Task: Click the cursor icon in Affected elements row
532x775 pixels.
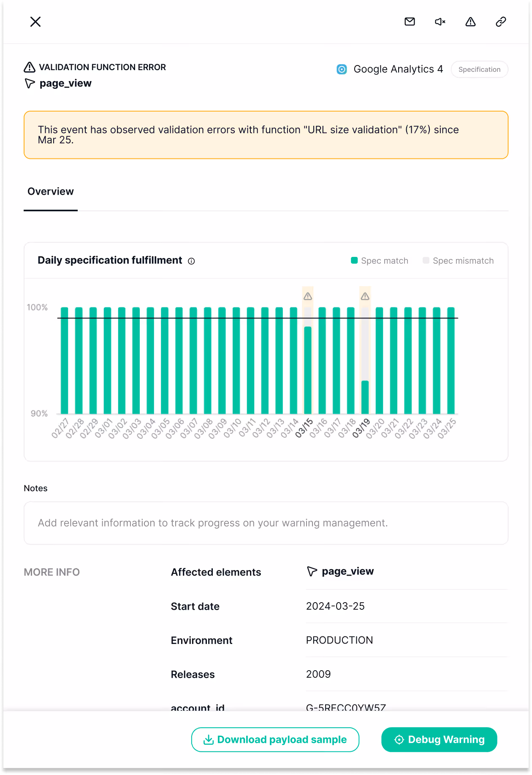Action: [x=312, y=572]
